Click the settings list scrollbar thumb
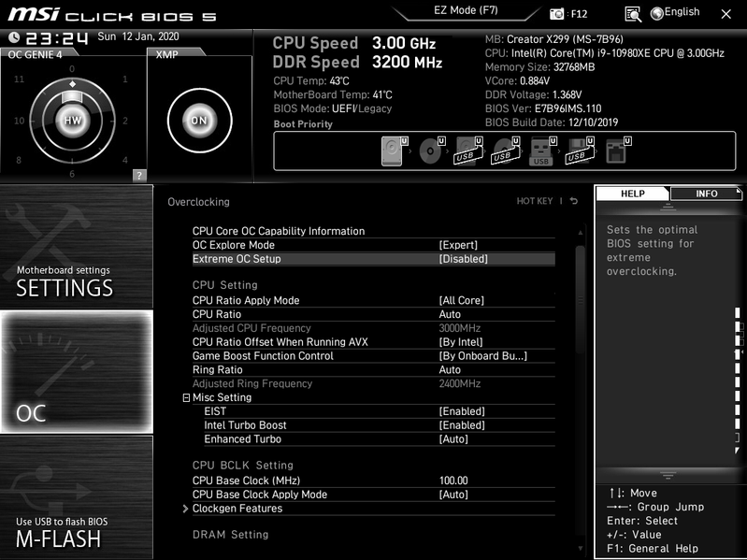This screenshot has height=560, width=747. [x=580, y=300]
